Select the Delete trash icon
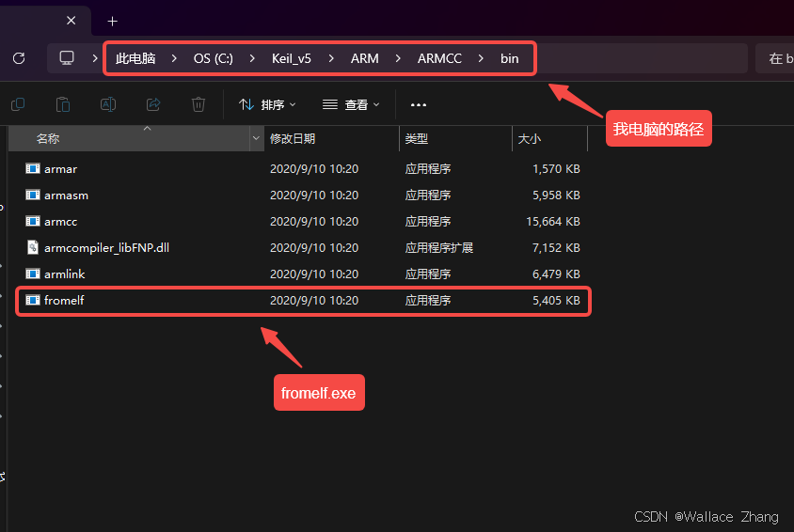 click(x=198, y=104)
